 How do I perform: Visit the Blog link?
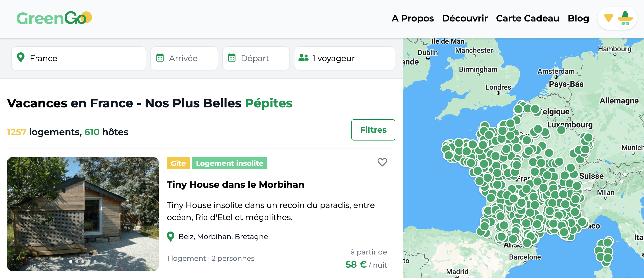pos(578,18)
